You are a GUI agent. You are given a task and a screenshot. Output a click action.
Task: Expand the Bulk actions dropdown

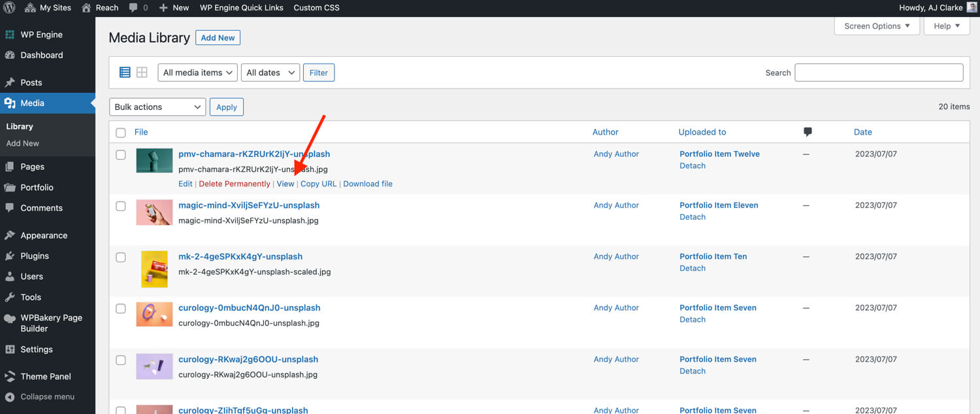(x=157, y=107)
